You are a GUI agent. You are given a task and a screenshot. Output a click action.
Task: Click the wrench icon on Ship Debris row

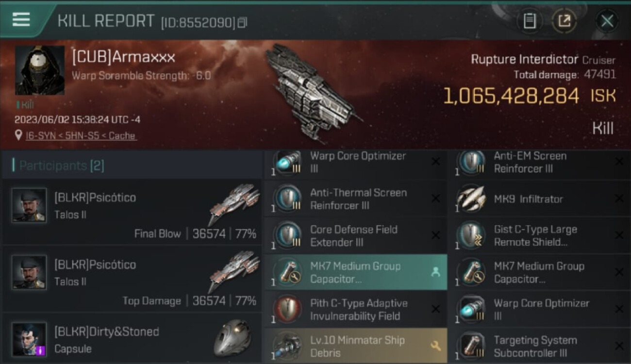coord(435,346)
